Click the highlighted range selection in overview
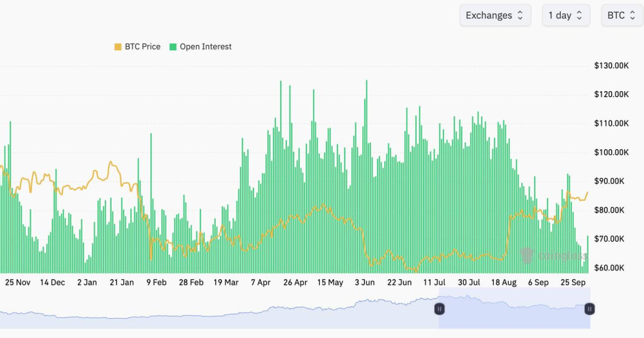Screen dimensions: 644x338 (x=514, y=308)
